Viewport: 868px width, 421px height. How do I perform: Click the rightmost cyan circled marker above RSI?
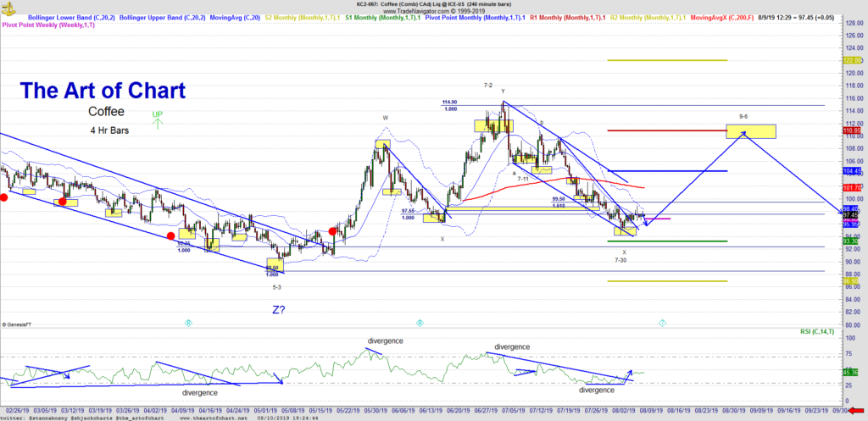(x=662, y=323)
